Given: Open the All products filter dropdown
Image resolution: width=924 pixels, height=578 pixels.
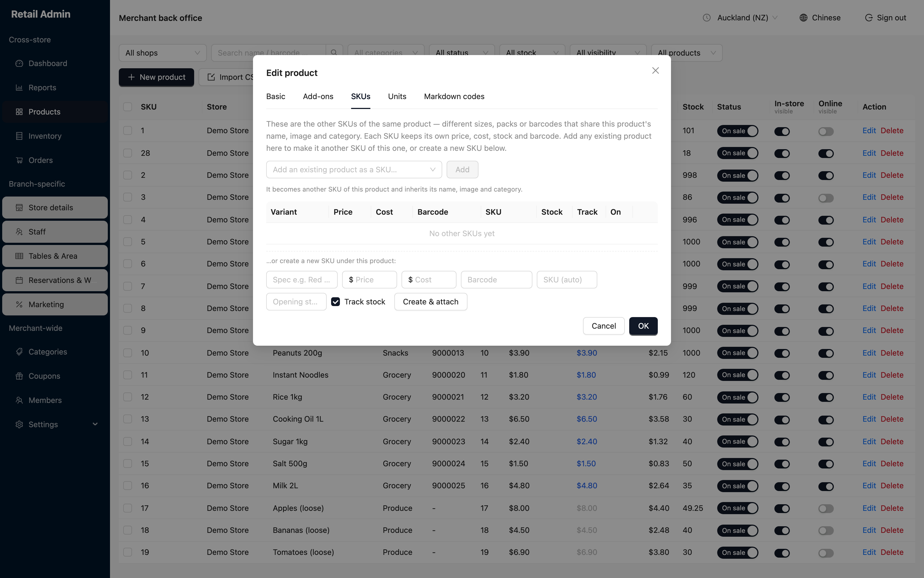Looking at the screenshot, I should pos(686,53).
